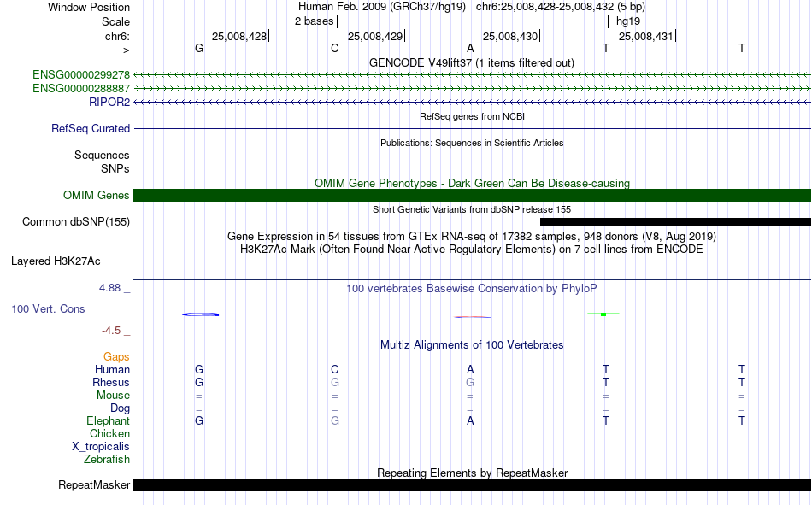The height and width of the screenshot is (505, 812).
Task: Click the Rhesus species label
Action: point(111,382)
